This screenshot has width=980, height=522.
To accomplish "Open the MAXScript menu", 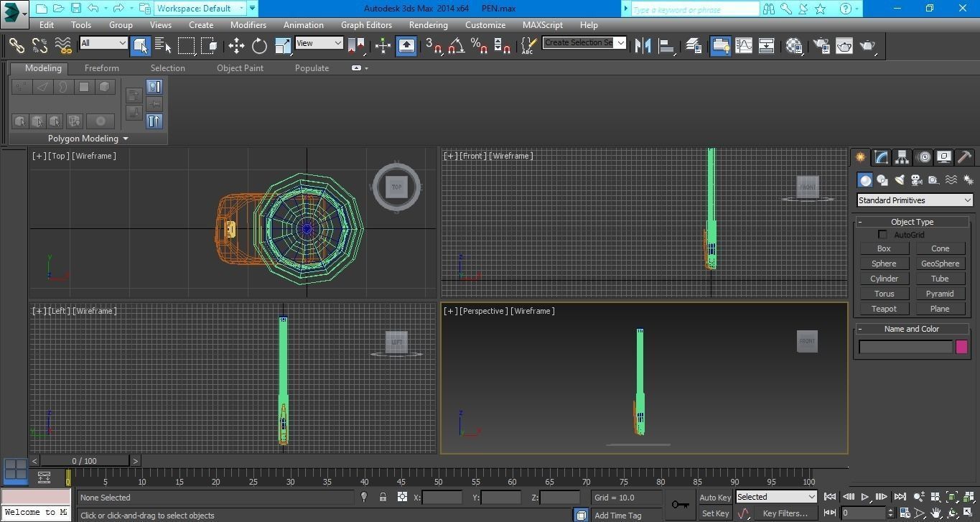I will click(543, 24).
